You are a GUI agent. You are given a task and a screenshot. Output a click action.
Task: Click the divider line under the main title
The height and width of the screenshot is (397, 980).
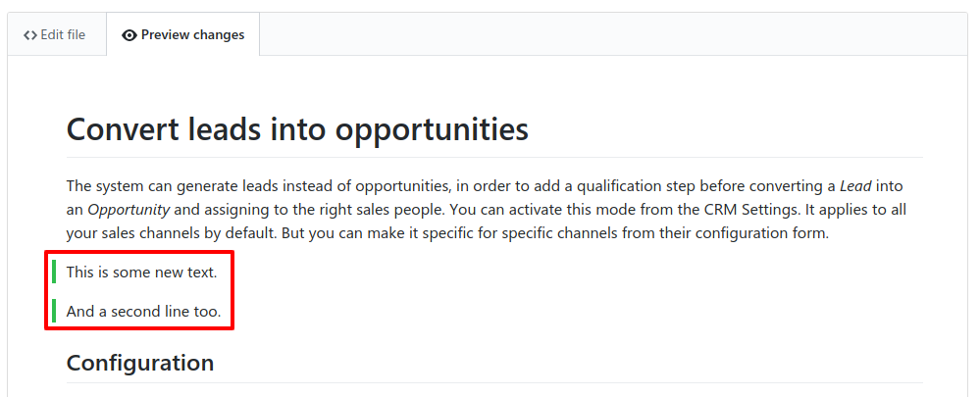coord(494,157)
